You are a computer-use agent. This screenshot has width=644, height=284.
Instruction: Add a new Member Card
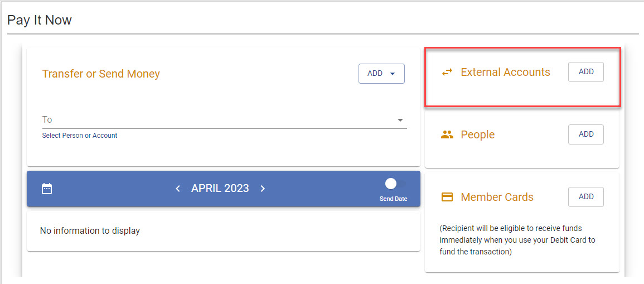point(585,197)
